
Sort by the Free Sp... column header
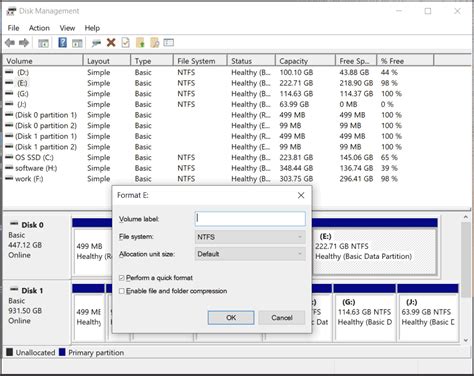tap(356, 61)
